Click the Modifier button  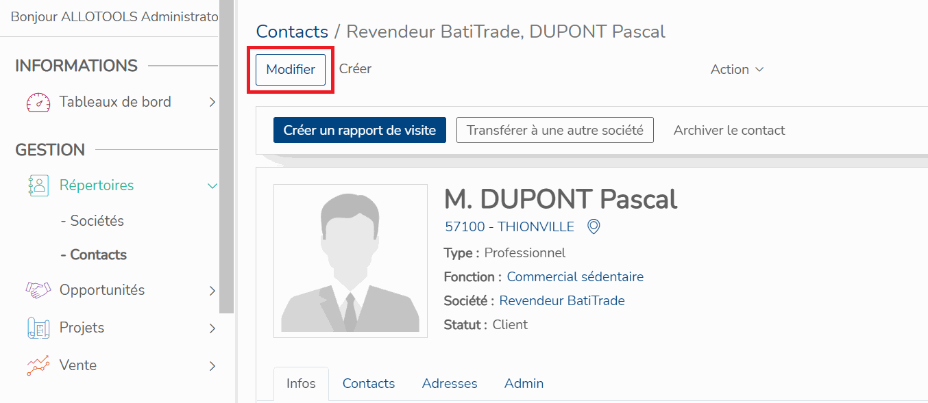[x=291, y=70]
